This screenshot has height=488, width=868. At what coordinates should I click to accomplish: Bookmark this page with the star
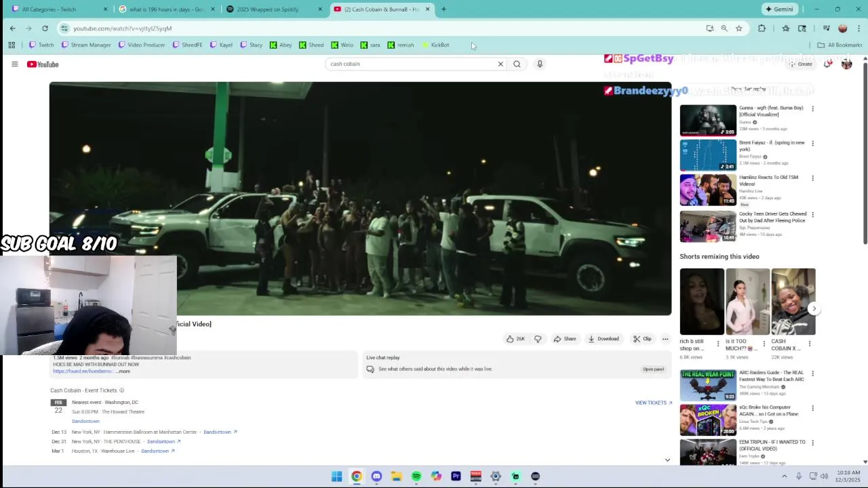point(738,28)
